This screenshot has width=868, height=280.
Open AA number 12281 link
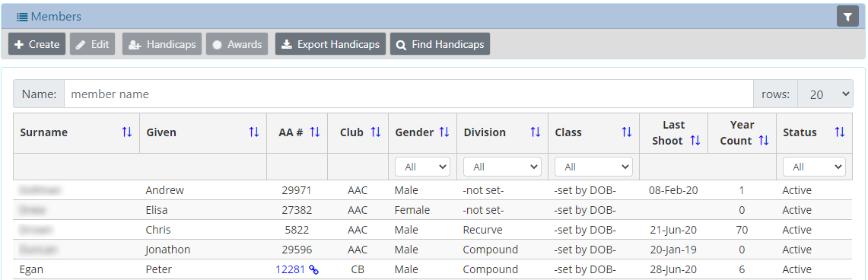291,269
